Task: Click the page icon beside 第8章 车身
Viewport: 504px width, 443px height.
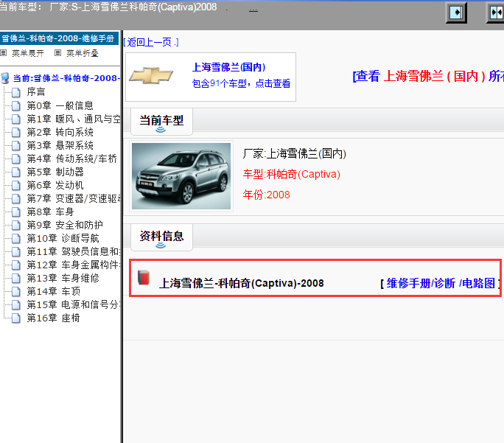Action: (x=16, y=212)
